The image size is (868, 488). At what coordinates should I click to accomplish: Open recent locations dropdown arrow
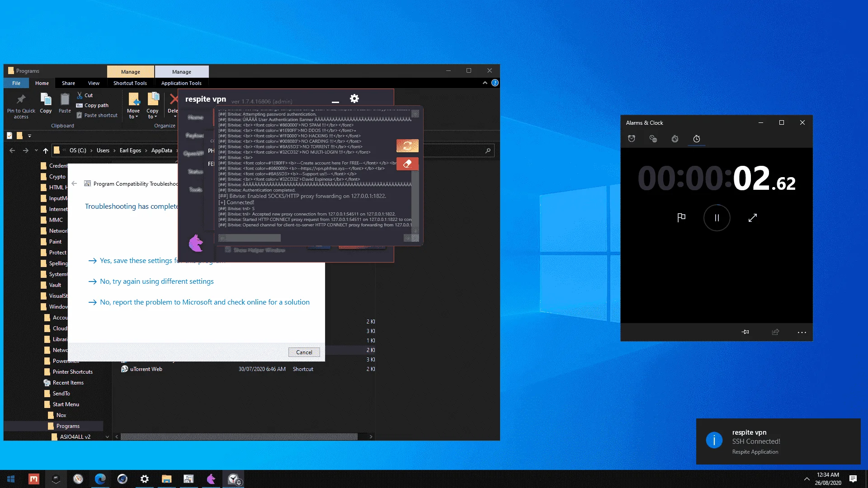click(36, 150)
